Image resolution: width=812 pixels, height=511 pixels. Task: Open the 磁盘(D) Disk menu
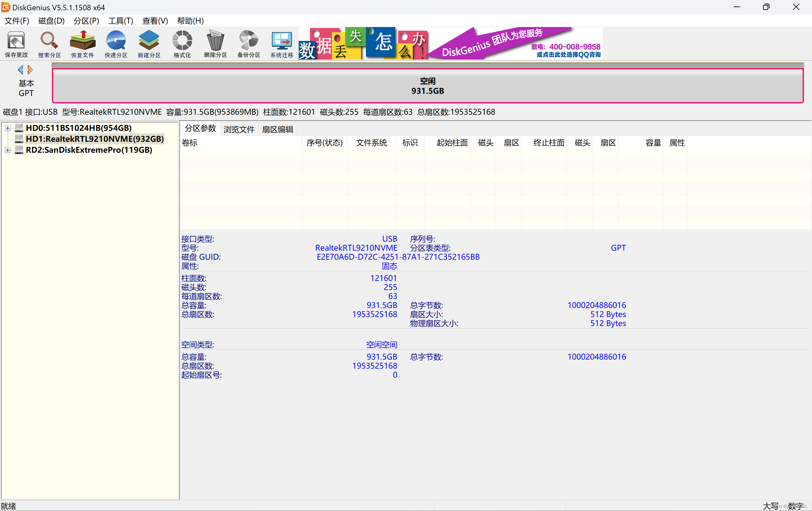click(x=51, y=21)
